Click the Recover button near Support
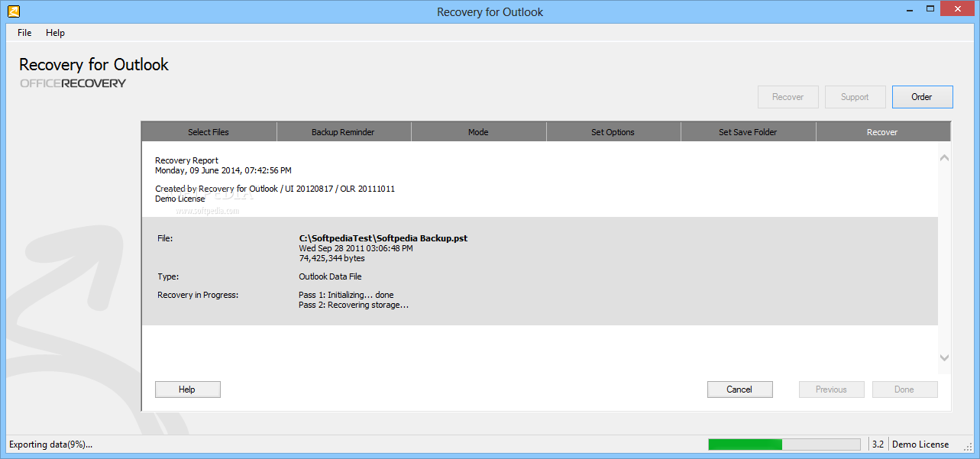This screenshot has width=980, height=459. point(788,97)
